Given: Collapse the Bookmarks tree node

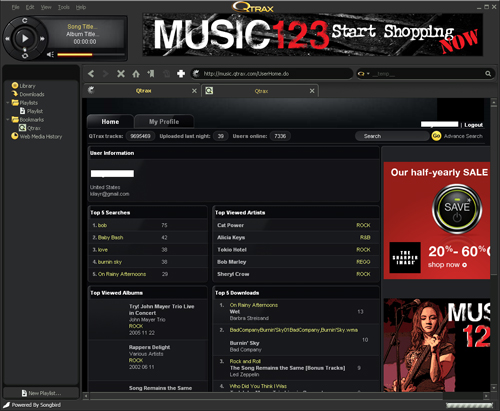Looking at the screenshot, I should pos(7,119).
